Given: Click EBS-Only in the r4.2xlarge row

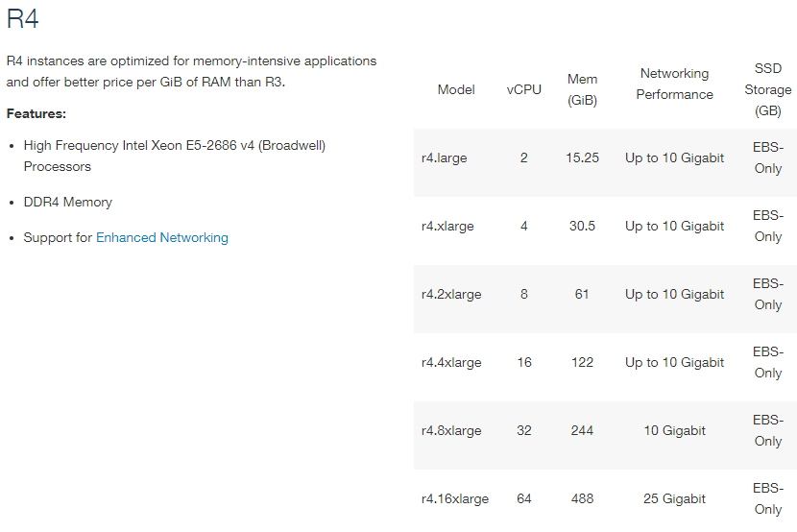Looking at the screenshot, I should pos(768,294).
